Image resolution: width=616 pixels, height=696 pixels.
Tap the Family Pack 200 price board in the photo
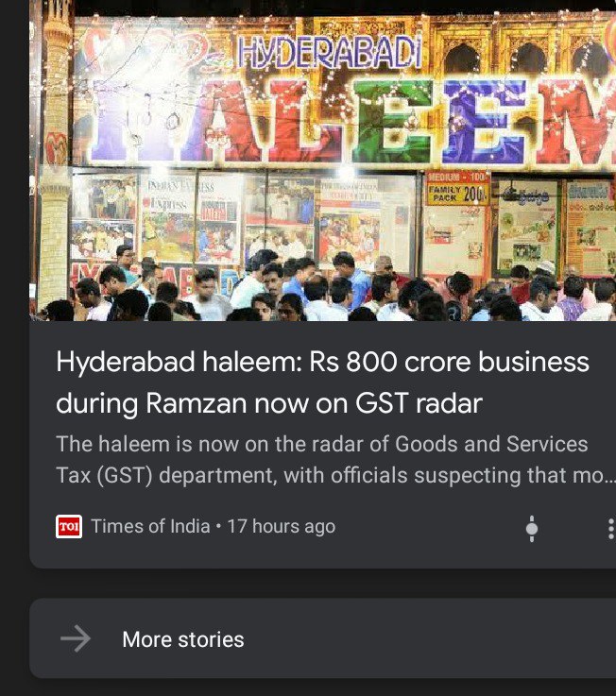tap(457, 189)
